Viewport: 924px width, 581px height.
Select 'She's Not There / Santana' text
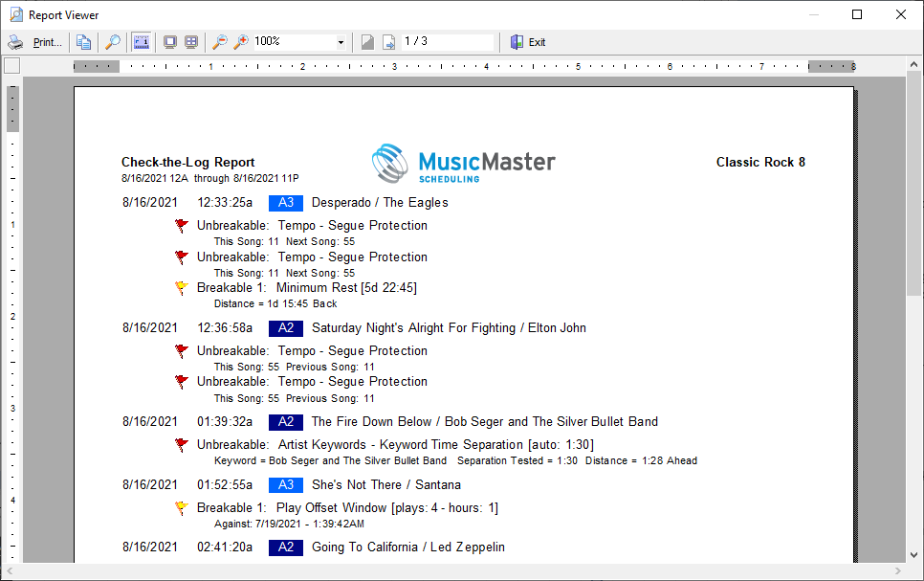(386, 485)
